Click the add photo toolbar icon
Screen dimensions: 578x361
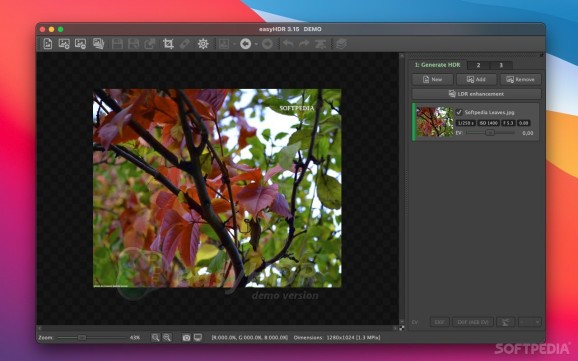click(64, 44)
